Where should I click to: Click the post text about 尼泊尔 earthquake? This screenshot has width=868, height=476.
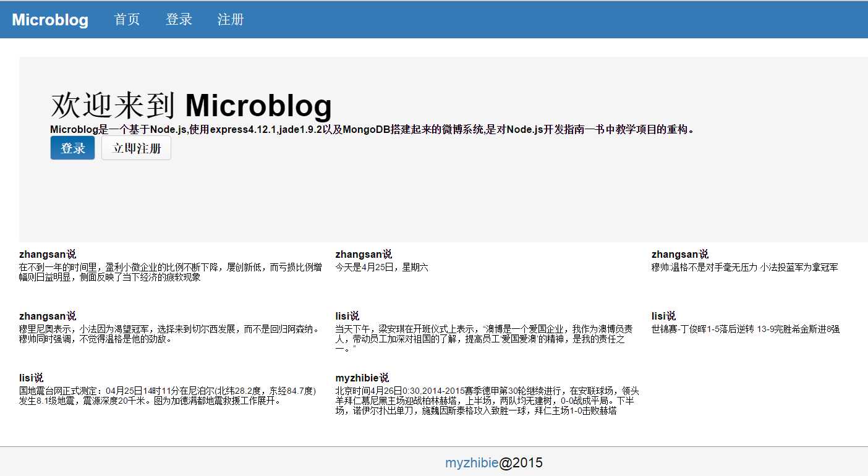[x=168, y=396]
